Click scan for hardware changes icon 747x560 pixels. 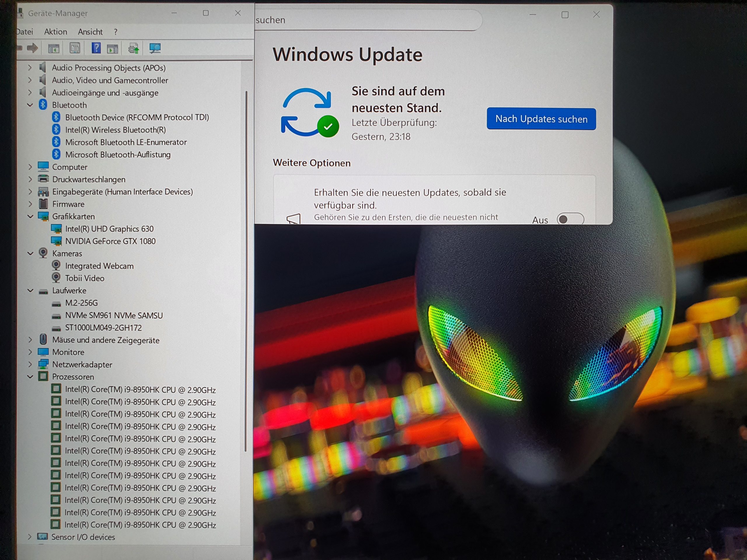155,48
